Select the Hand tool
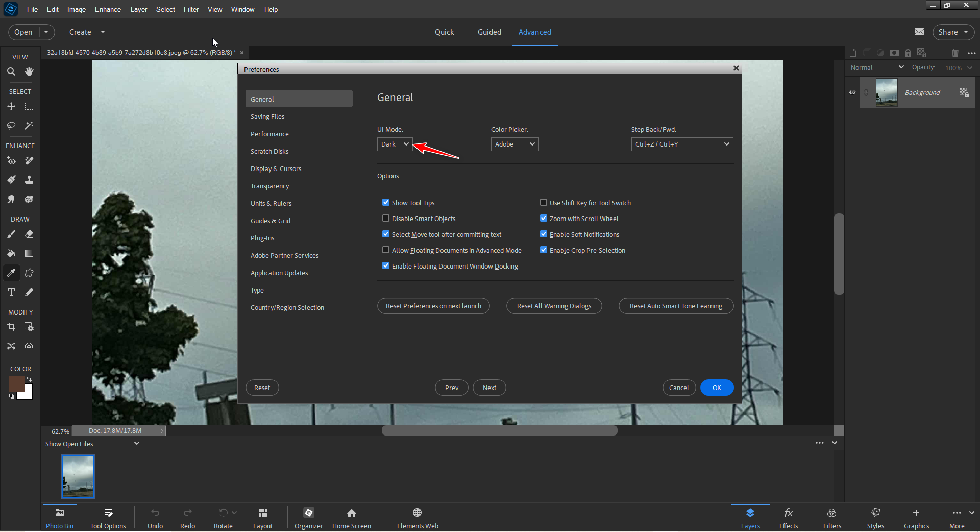Screen dimensions: 980x532 pyautogui.click(x=29, y=71)
